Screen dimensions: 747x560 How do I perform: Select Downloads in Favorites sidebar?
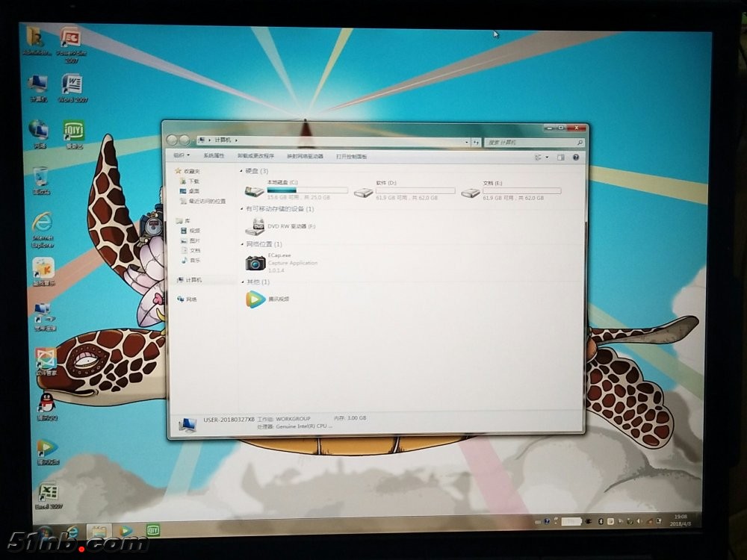point(193,181)
